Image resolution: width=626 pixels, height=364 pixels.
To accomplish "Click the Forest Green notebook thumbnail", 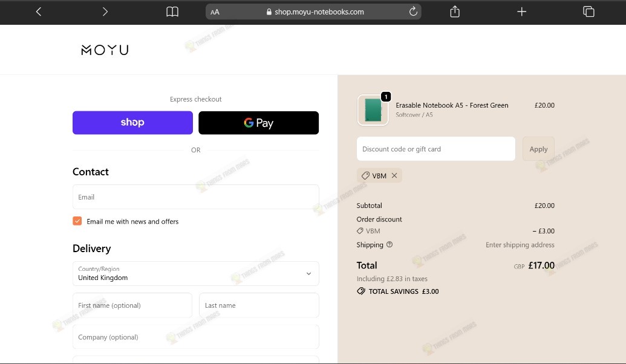I will click(373, 110).
